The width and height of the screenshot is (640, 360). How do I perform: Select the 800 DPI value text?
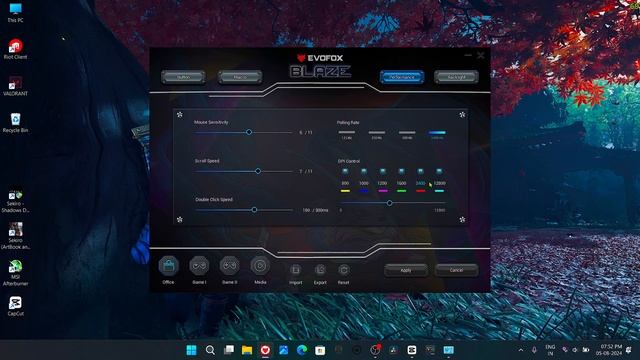pos(345,183)
